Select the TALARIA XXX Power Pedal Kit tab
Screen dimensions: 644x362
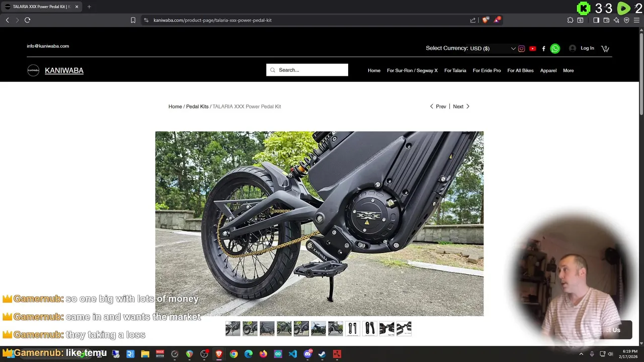[x=40, y=7]
